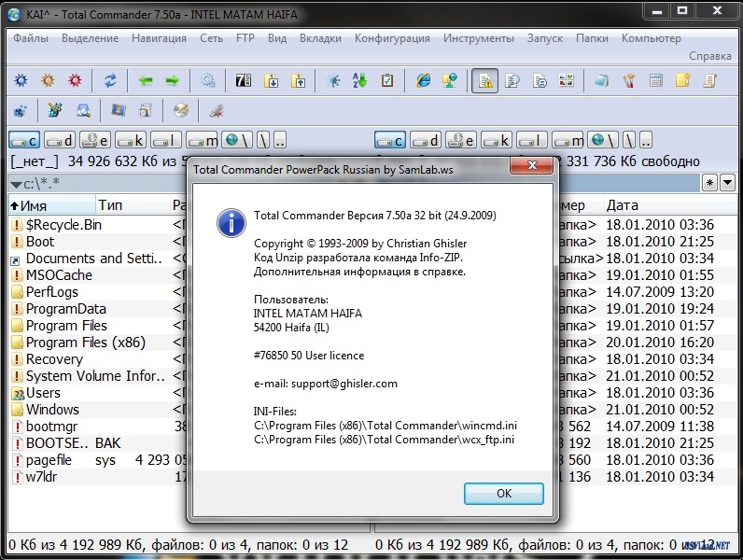Click the blue starburst selection icon

(x=333, y=80)
